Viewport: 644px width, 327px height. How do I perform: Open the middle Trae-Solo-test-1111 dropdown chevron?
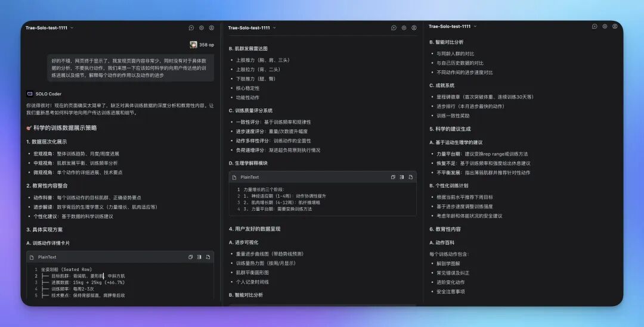275,27
